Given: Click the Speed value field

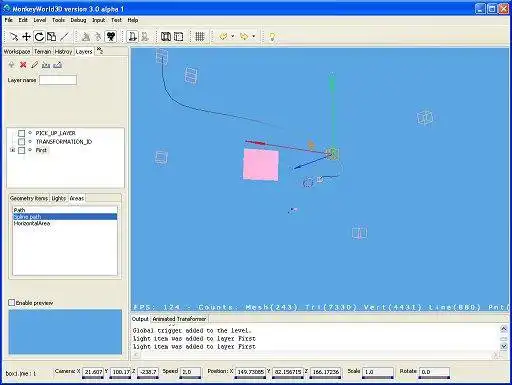Looking at the screenshot, I should (x=190, y=372).
